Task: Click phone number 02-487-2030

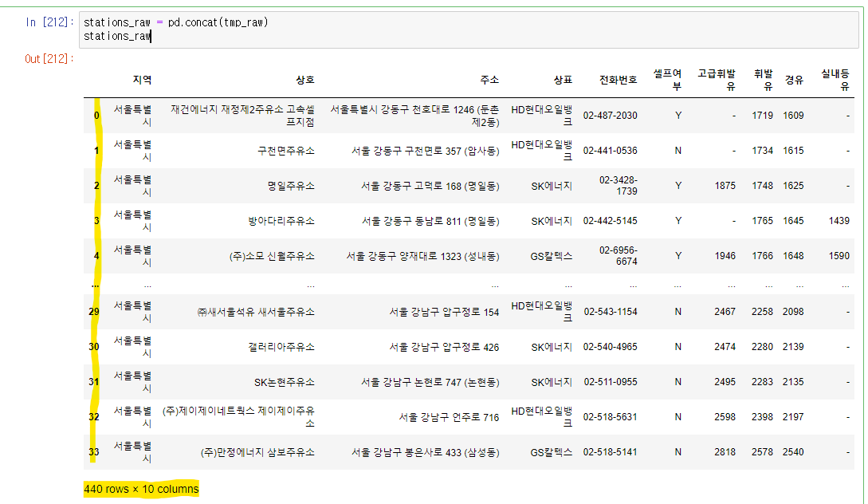Action: click(x=610, y=116)
